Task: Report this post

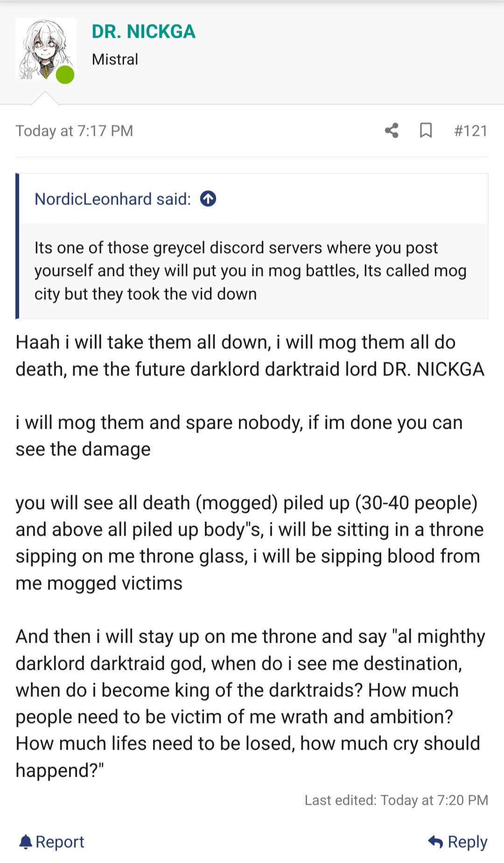Action: click(x=52, y=842)
